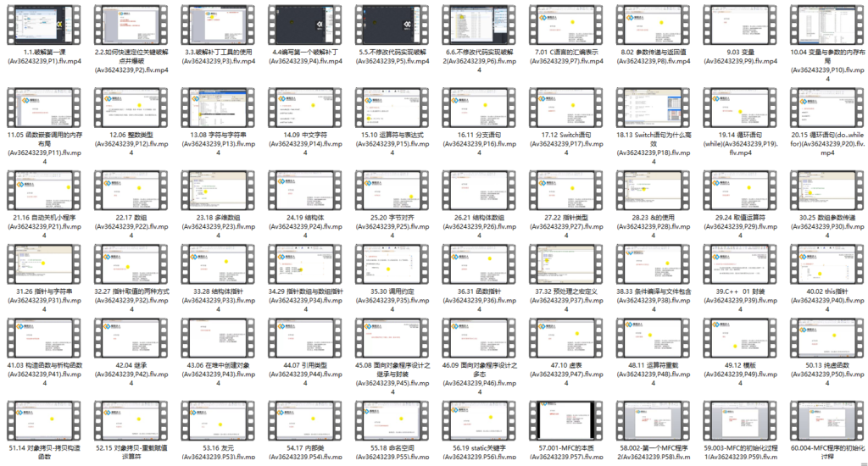This screenshot has width=868, height=466.
Task: Select 3.3.破解补丁工具的使用 video icon
Action: coord(218,25)
